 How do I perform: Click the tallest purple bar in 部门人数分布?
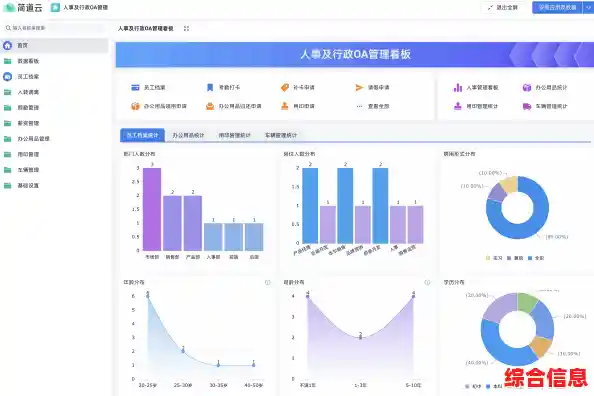pos(152,209)
